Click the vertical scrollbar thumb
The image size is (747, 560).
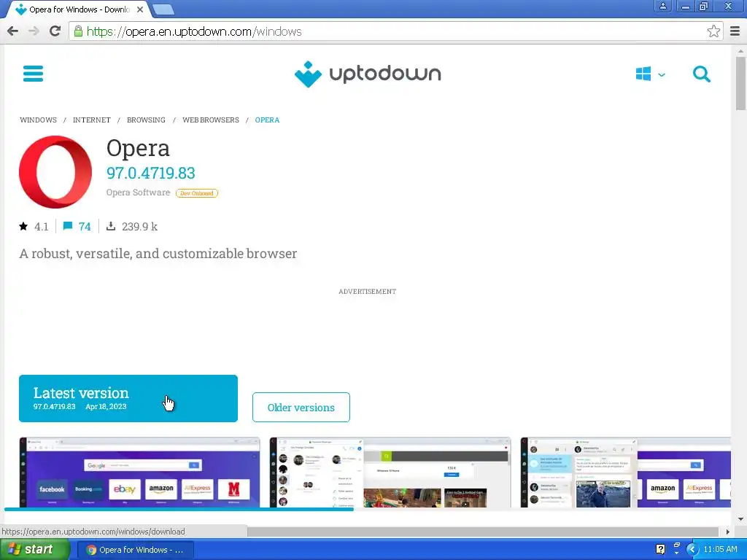click(x=741, y=83)
